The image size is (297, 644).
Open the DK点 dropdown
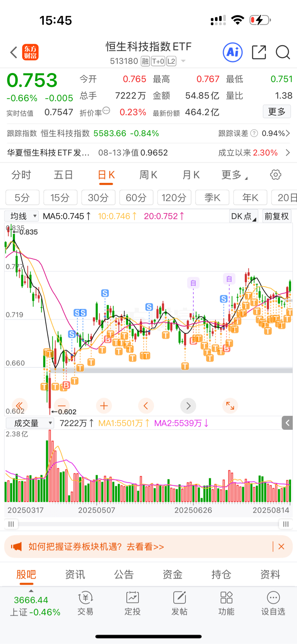(x=243, y=216)
